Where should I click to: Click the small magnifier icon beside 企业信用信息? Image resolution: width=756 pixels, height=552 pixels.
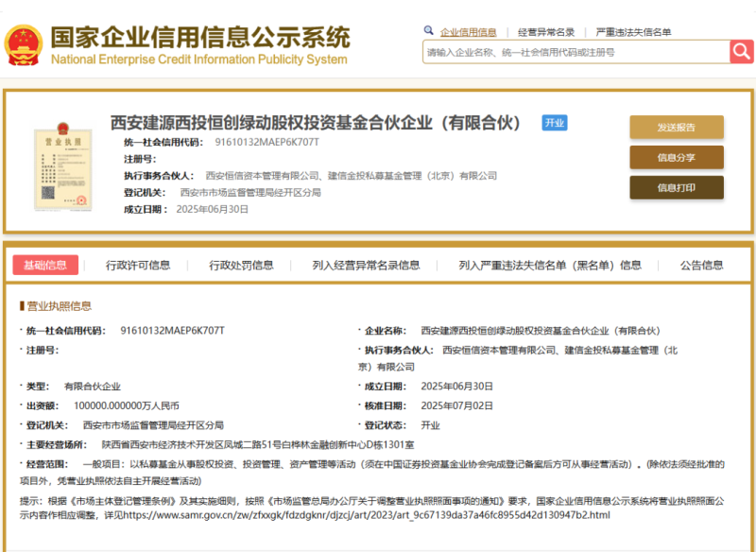429,31
